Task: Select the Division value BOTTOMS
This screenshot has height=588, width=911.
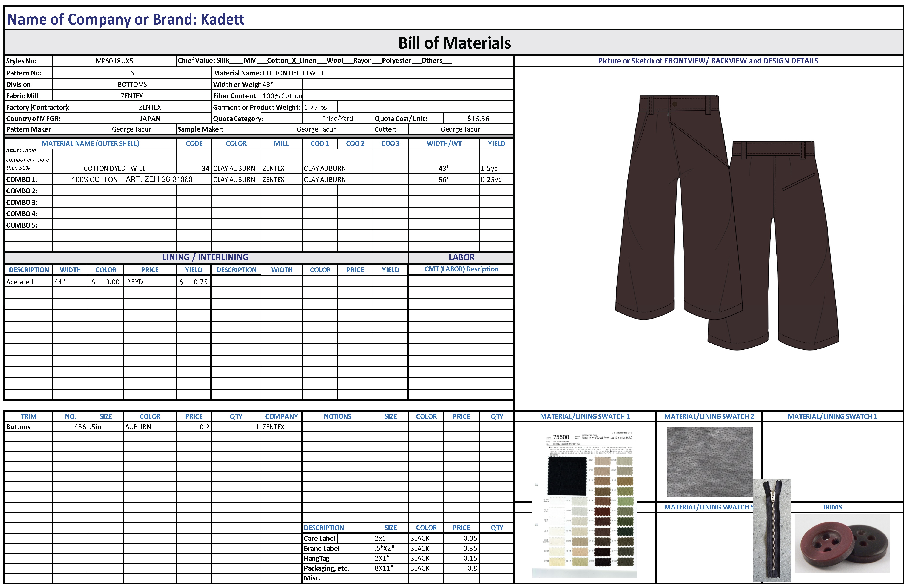Action: coord(132,84)
